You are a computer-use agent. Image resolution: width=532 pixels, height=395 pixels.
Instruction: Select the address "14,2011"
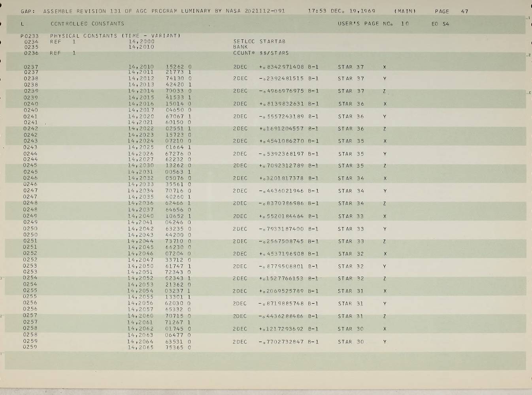141,72
